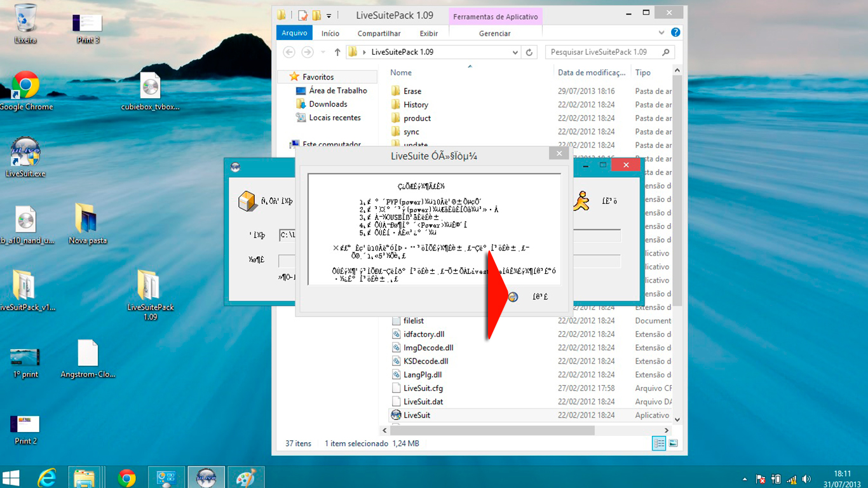Select the Print 2 image on desktop
The height and width of the screenshot is (488, 868).
point(25,430)
